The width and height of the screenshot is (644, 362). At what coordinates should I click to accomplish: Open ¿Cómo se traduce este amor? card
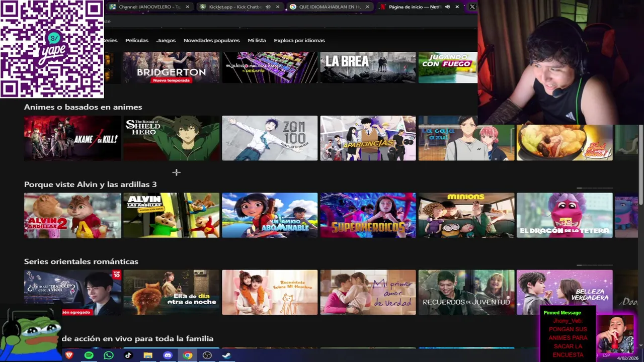[x=72, y=292]
